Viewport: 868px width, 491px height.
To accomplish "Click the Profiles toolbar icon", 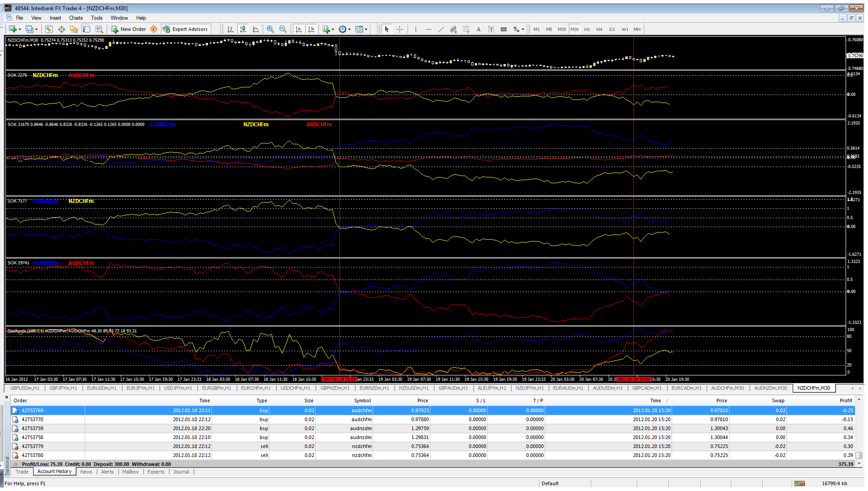I will point(29,29).
